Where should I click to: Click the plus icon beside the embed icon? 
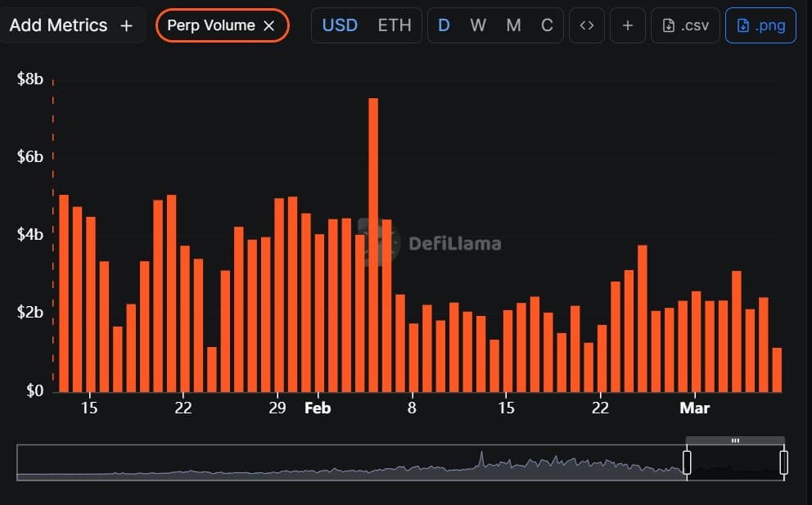(x=627, y=25)
